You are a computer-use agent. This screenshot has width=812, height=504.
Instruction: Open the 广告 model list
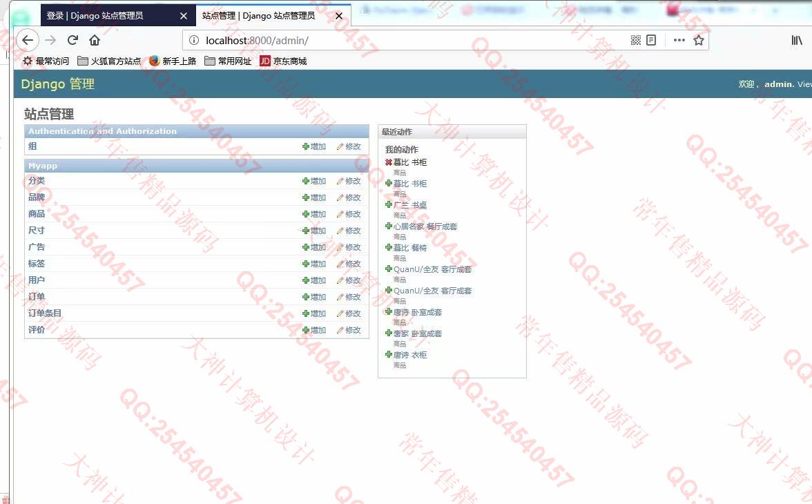[x=36, y=247]
